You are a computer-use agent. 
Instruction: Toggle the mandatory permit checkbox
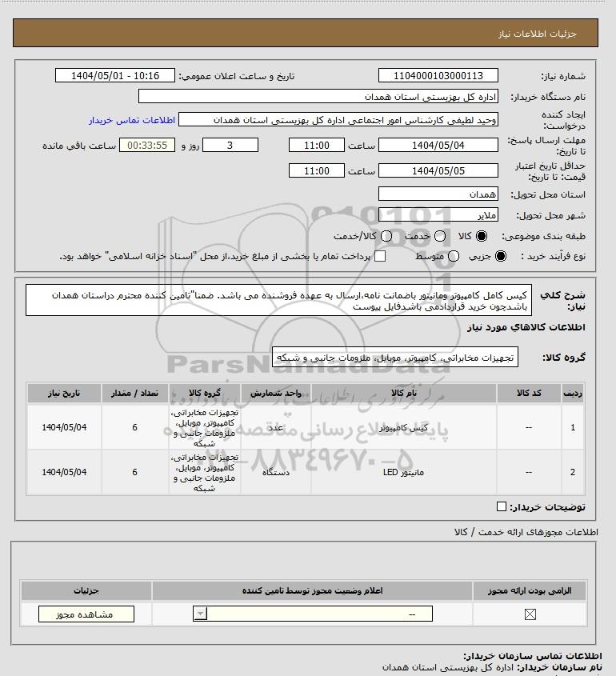tap(530, 614)
